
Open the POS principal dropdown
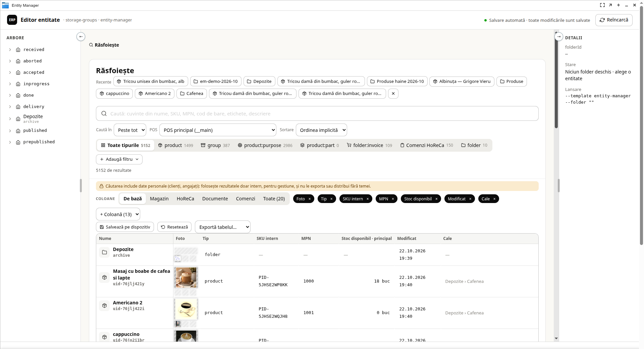(218, 130)
